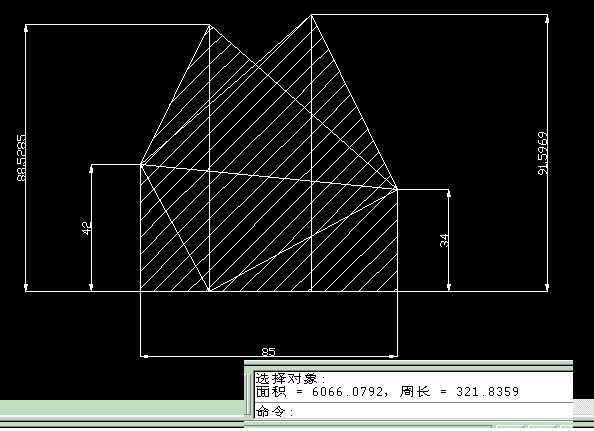Click the 88.5285 vertical dimension text
The image size is (594, 431).
tap(22, 158)
